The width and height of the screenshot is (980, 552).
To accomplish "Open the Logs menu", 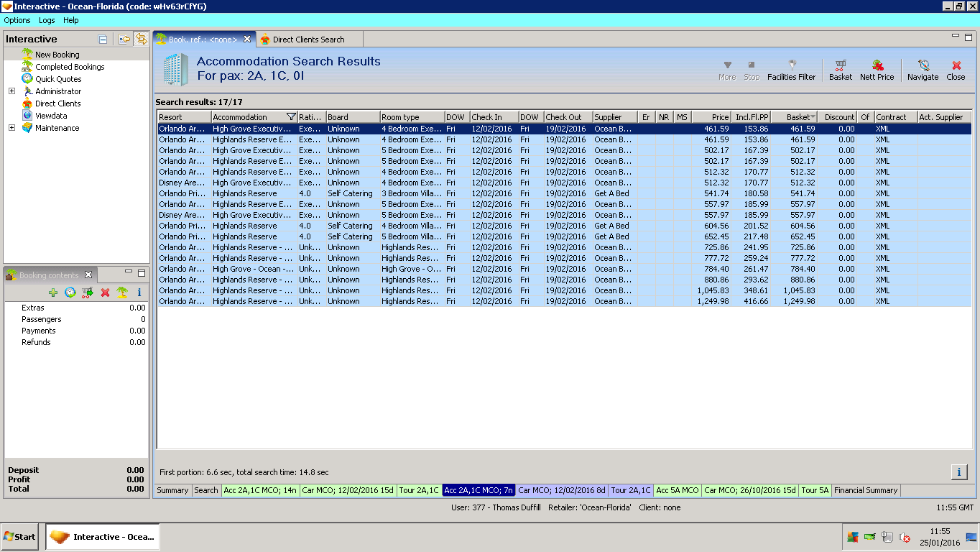I will [x=47, y=20].
